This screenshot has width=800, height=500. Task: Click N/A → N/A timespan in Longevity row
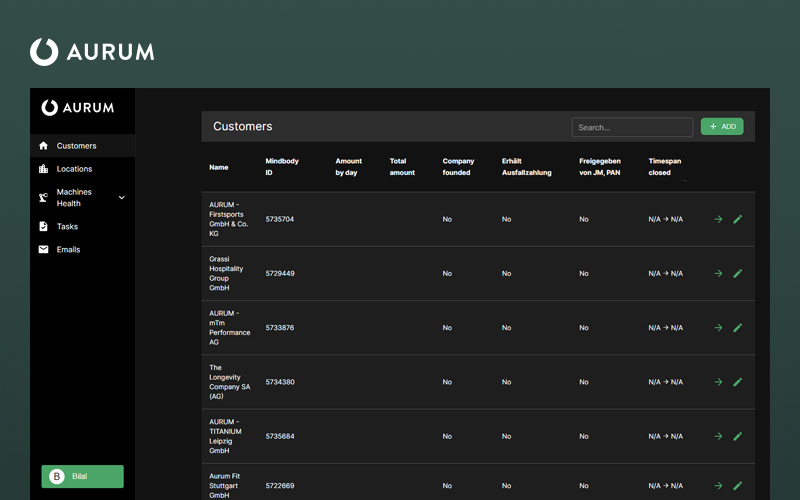tap(665, 382)
